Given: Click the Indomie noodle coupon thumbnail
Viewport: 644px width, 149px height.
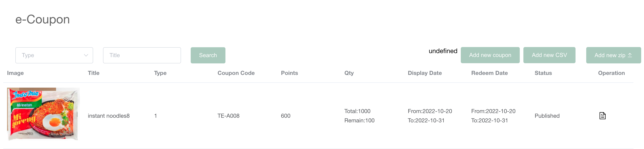Looking at the screenshot, I should click(43, 114).
